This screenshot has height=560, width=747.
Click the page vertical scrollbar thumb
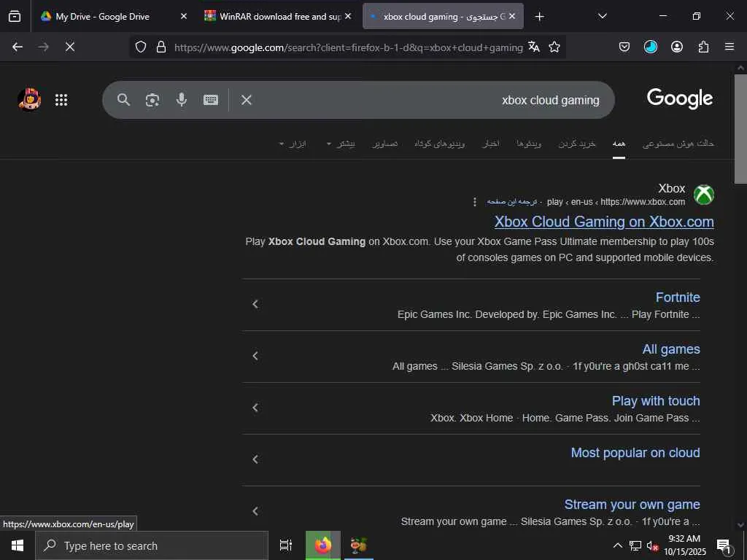pos(740,128)
